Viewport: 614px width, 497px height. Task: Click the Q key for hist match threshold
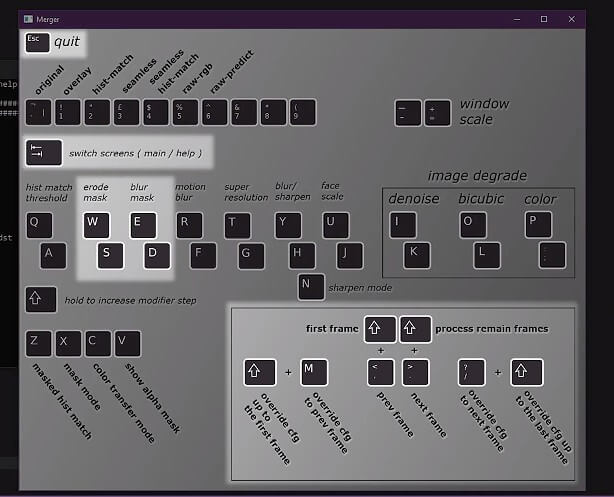click(x=39, y=225)
